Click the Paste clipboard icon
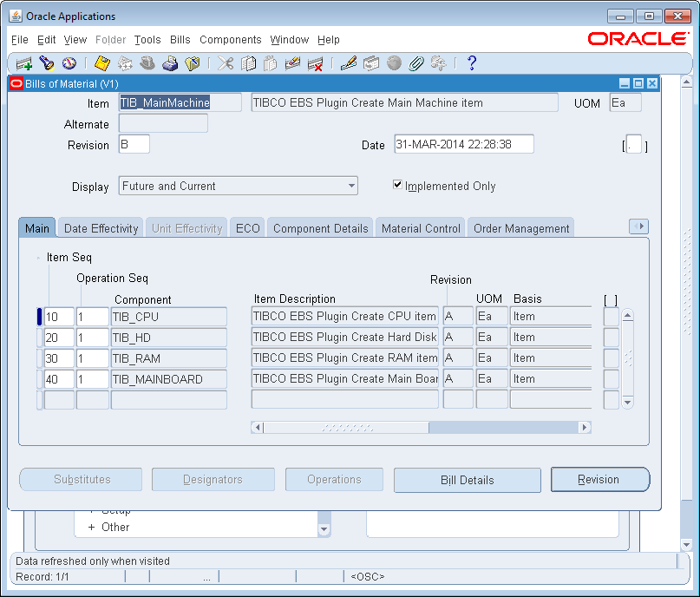 tap(270, 63)
